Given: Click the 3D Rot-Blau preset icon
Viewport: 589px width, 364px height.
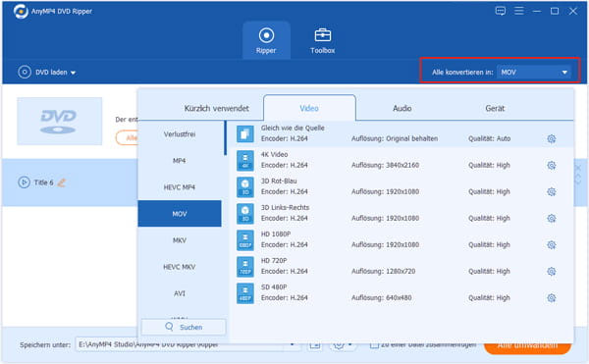Looking at the screenshot, I should [x=244, y=186].
